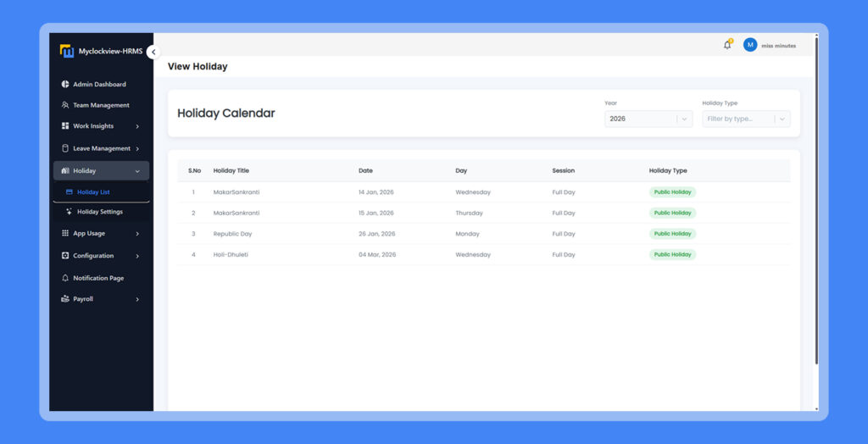Collapse the sidebar with the arrow button
Screen dimensions: 868x444
(x=153, y=52)
